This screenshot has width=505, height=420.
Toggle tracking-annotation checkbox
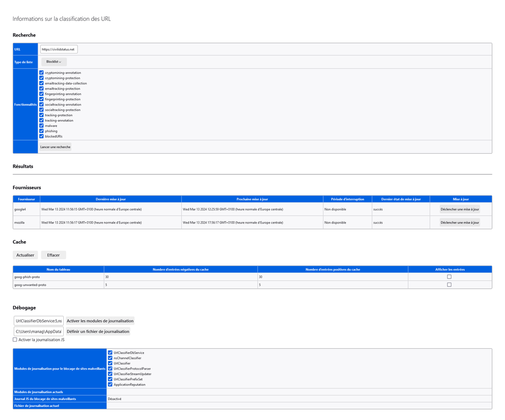pyautogui.click(x=41, y=121)
